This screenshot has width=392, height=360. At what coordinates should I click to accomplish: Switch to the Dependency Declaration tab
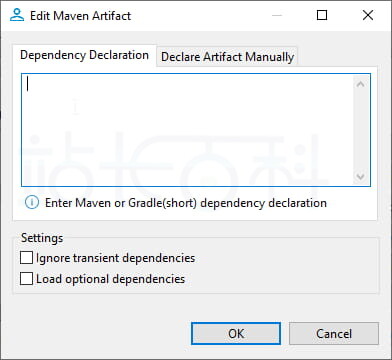84,55
